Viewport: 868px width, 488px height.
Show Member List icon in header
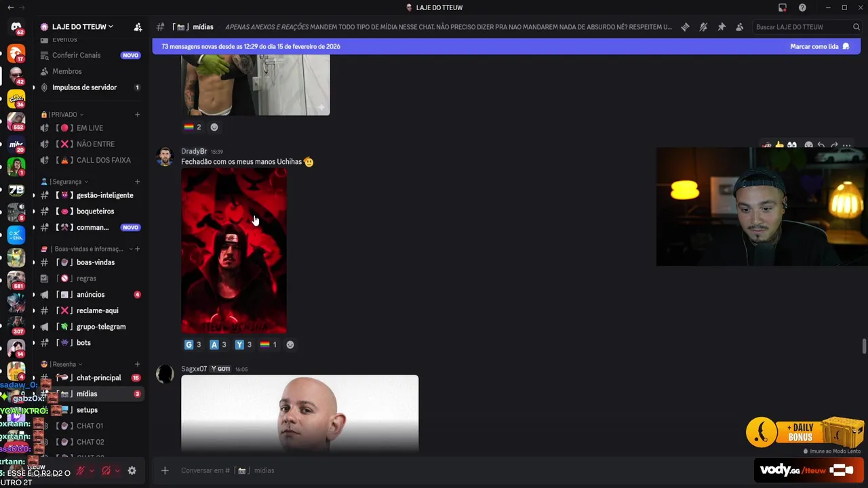tap(739, 27)
